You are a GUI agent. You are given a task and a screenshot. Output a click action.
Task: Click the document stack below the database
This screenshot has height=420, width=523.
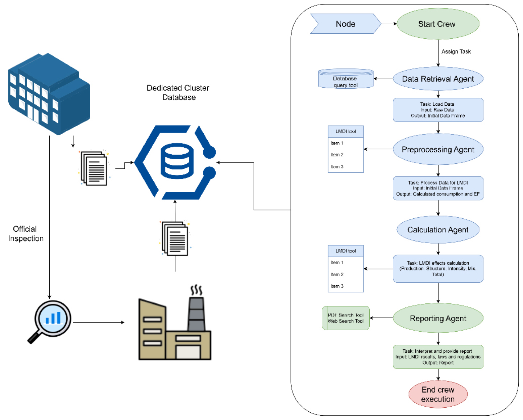(175, 238)
